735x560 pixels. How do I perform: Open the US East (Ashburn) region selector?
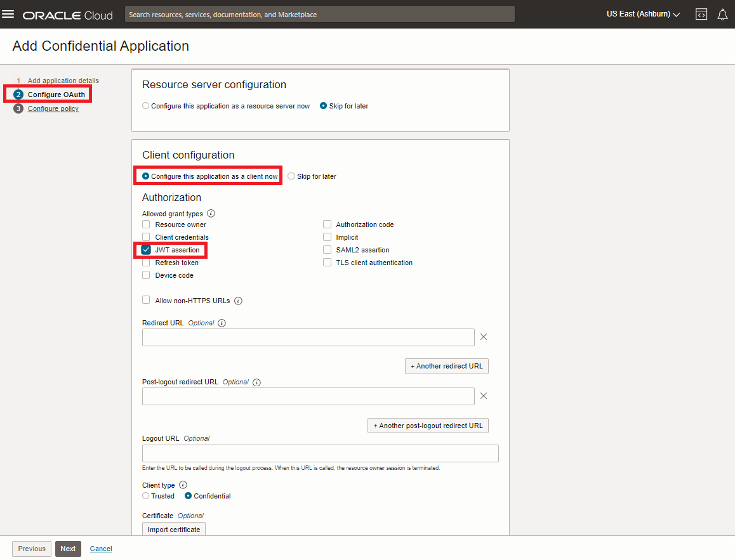pyautogui.click(x=642, y=13)
